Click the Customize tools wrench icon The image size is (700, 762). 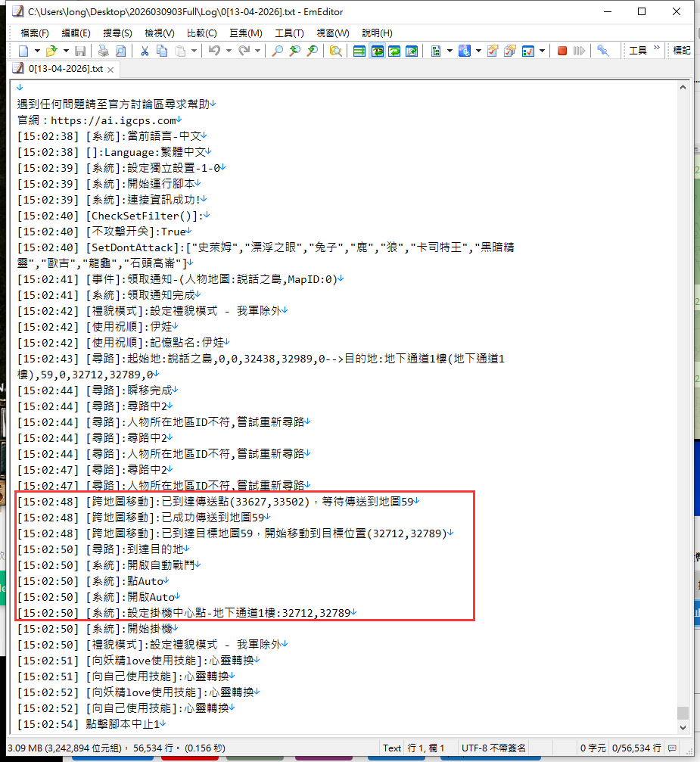click(x=603, y=51)
